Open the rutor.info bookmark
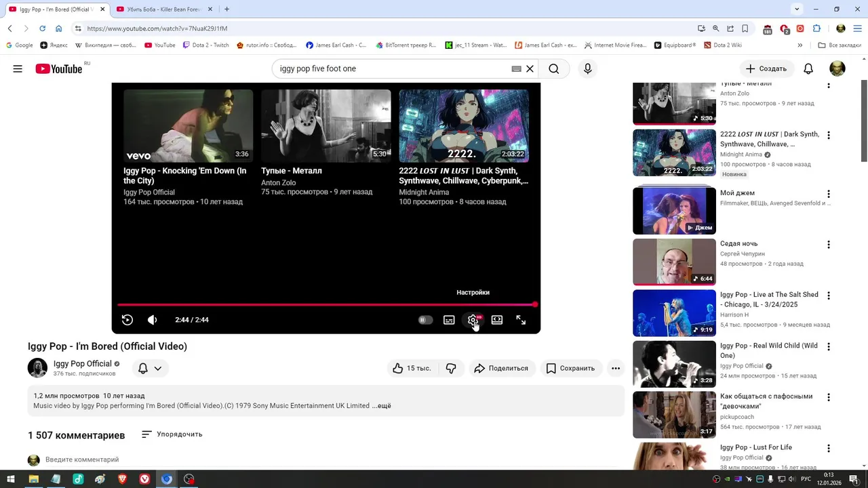The image size is (868, 488). point(267,45)
